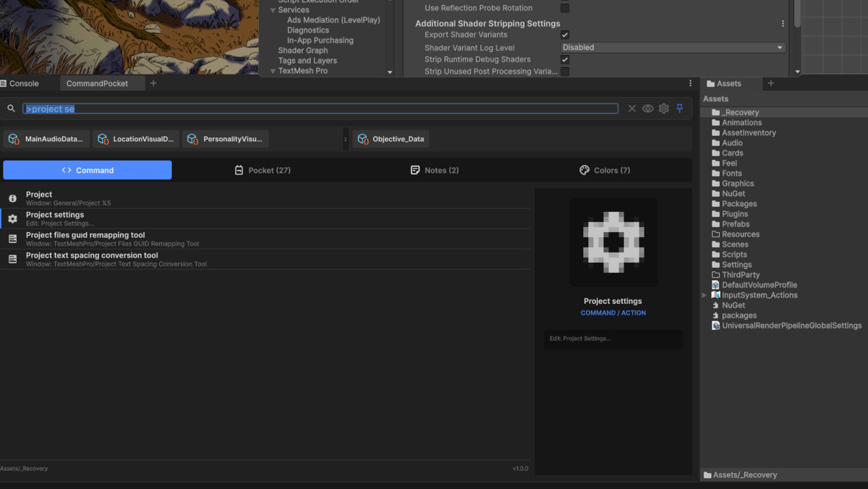Select DefaultVolumeProfile asset

click(759, 285)
